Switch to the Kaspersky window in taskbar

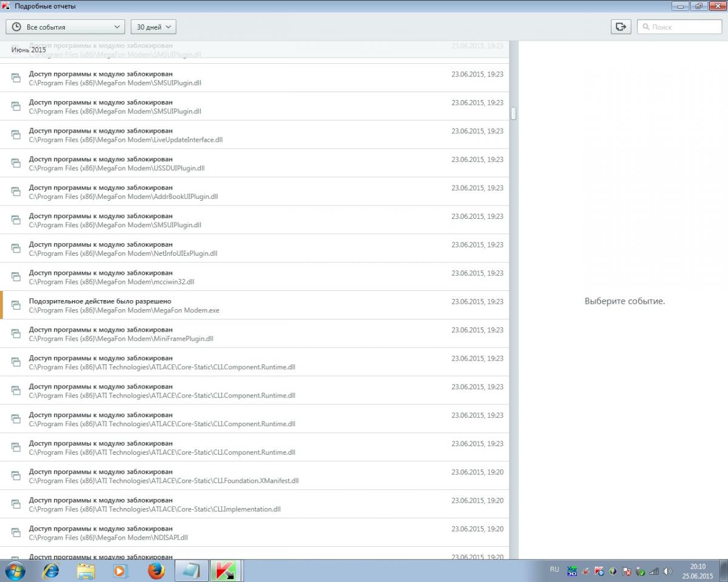click(x=226, y=570)
